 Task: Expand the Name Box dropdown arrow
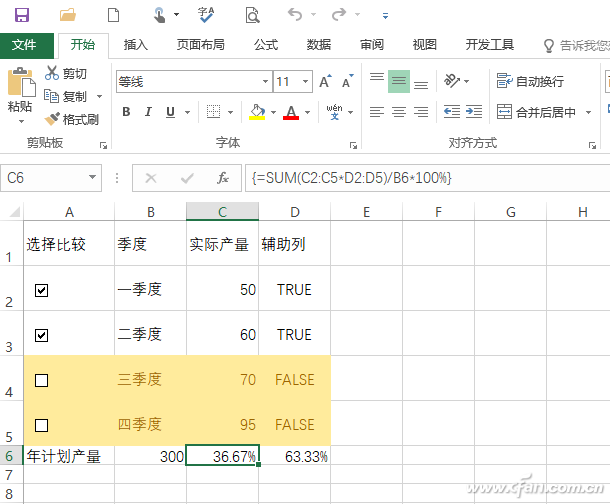[x=92, y=177]
